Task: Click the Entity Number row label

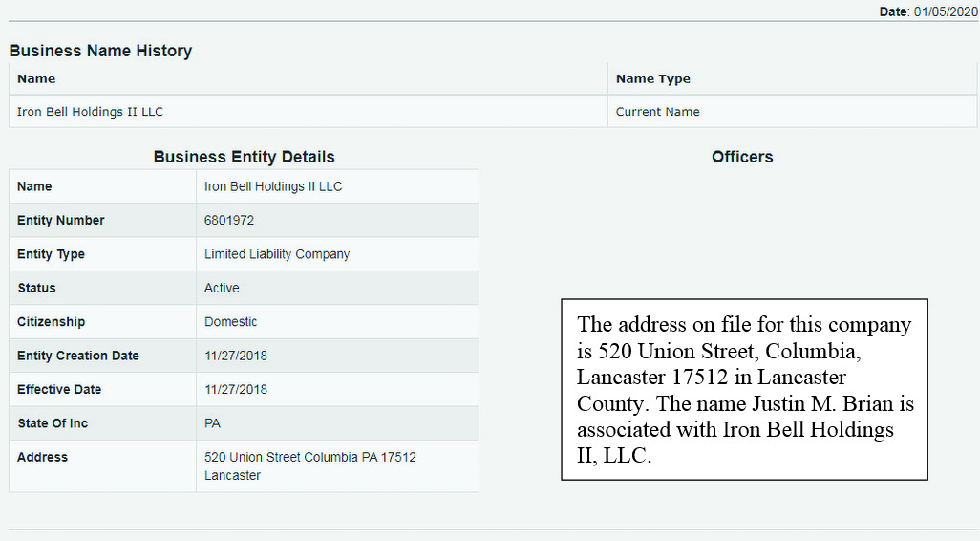Action: [61, 221]
